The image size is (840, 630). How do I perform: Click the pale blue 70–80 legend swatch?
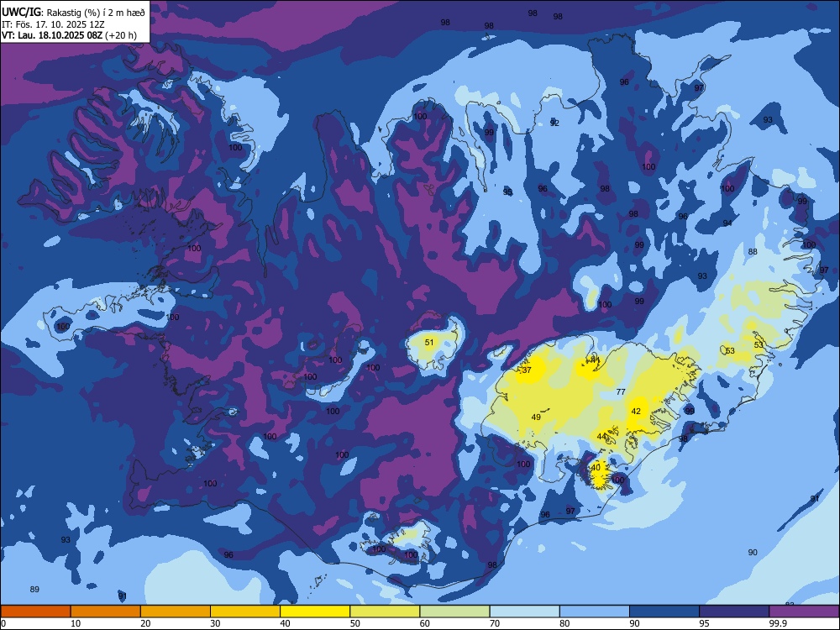(x=524, y=612)
